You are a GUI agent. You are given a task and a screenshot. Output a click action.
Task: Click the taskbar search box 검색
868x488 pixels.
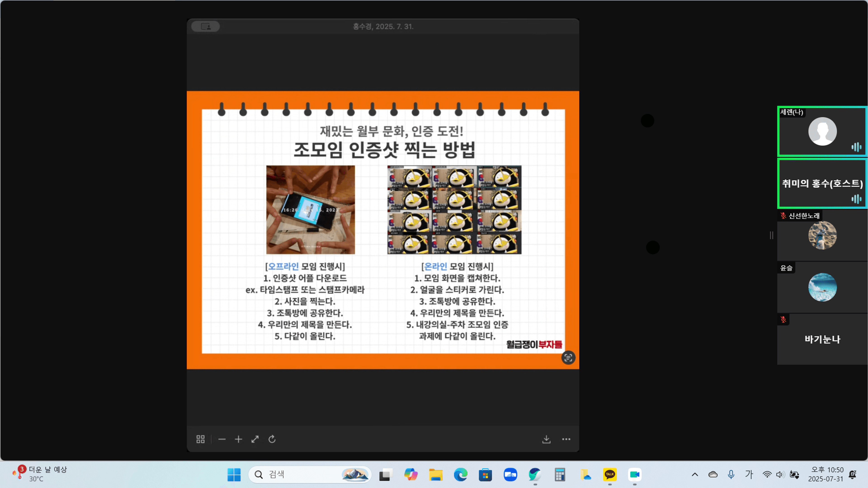pyautogui.click(x=310, y=474)
